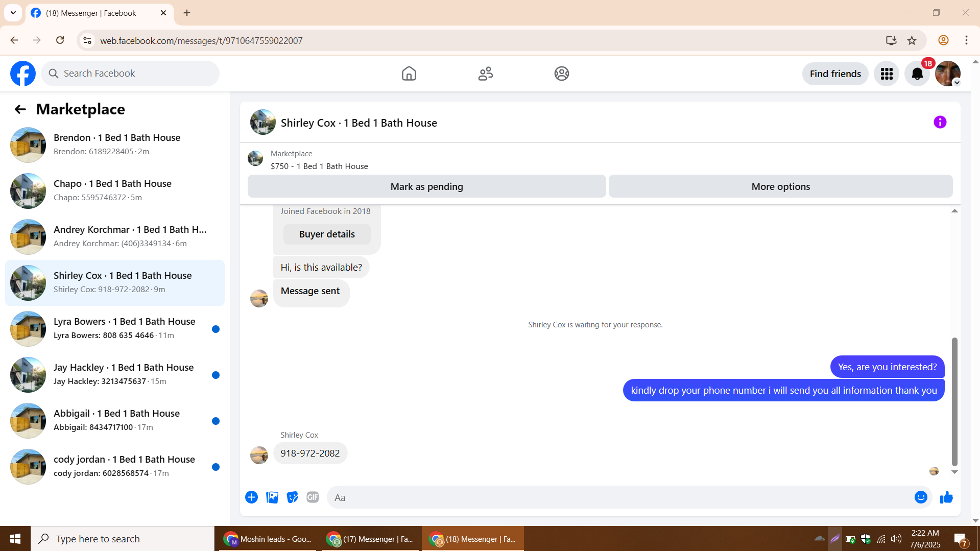Choose a sticker icon in composer
The height and width of the screenshot is (551, 980).
tap(292, 497)
